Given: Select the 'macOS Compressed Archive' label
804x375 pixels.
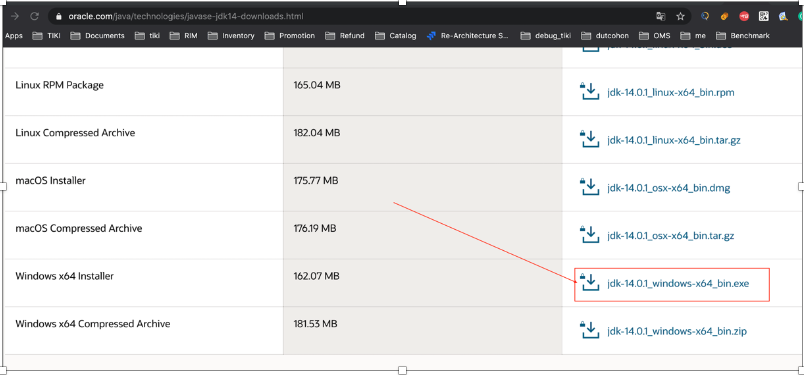Looking at the screenshot, I should [x=78, y=228].
